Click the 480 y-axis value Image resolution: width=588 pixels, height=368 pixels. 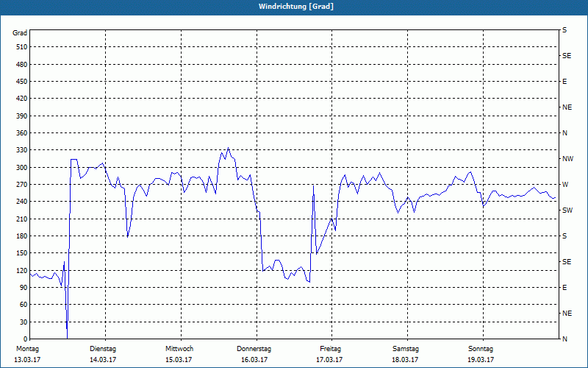(22, 64)
